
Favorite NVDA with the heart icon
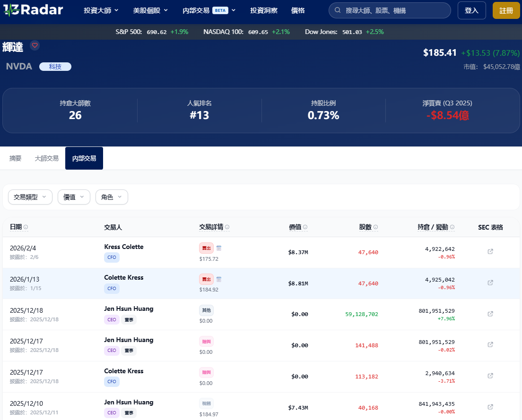35,45
